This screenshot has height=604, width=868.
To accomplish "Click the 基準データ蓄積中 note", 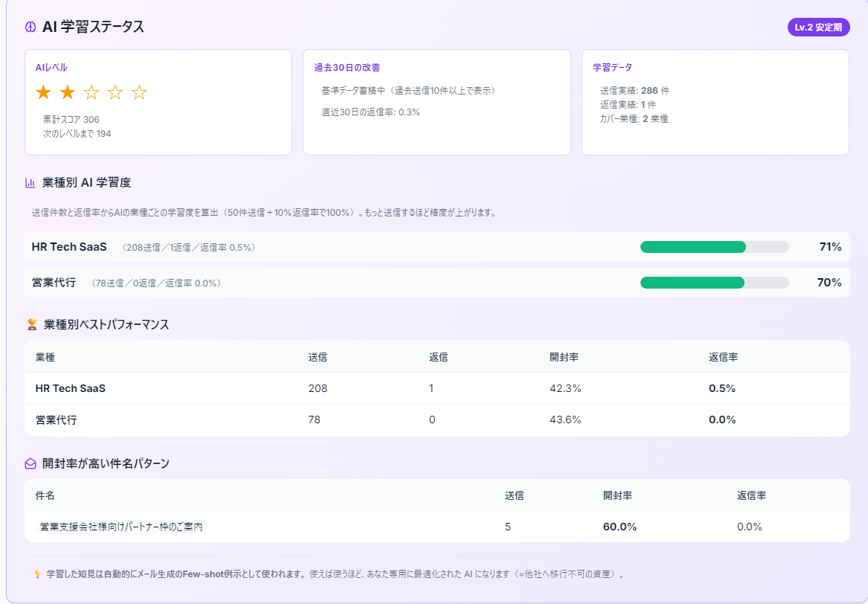I will click(409, 91).
